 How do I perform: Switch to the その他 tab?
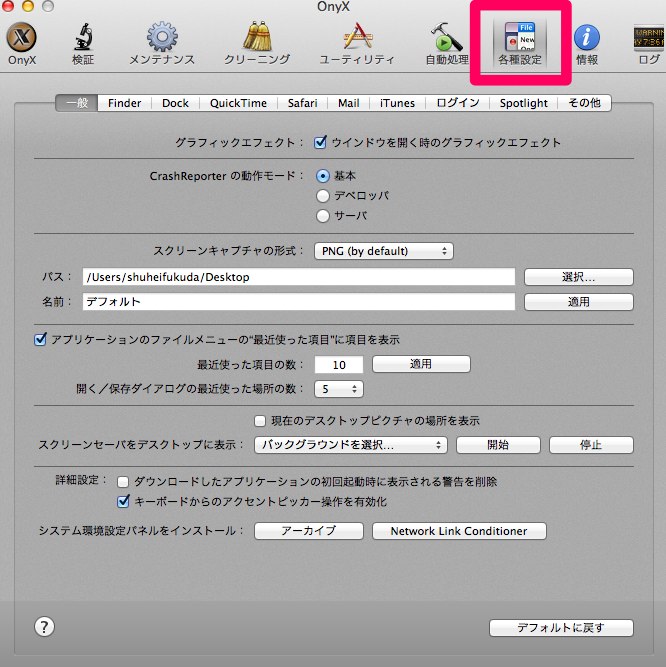click(x=584, y=103)
